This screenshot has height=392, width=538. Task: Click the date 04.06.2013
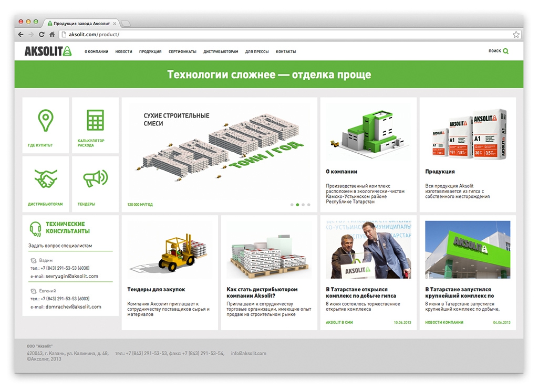tap(502, 322)
